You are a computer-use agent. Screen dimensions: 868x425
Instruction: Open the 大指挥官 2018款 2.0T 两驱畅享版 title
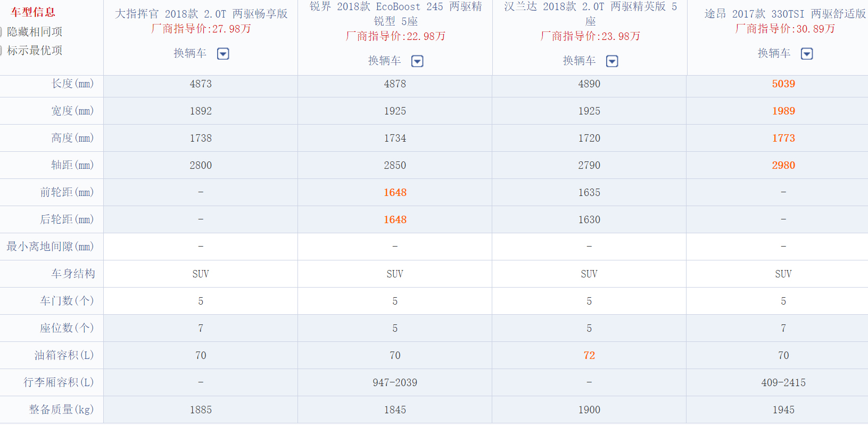201,14
